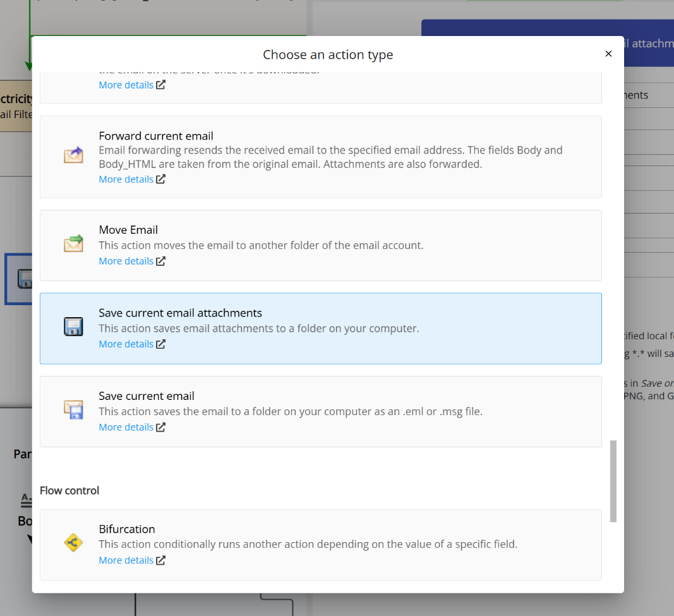Image resolution: width=674 pixels, height=616 pixels.
Task: Click the external-link icon beside Save current email details
Action: coord(161,426)
